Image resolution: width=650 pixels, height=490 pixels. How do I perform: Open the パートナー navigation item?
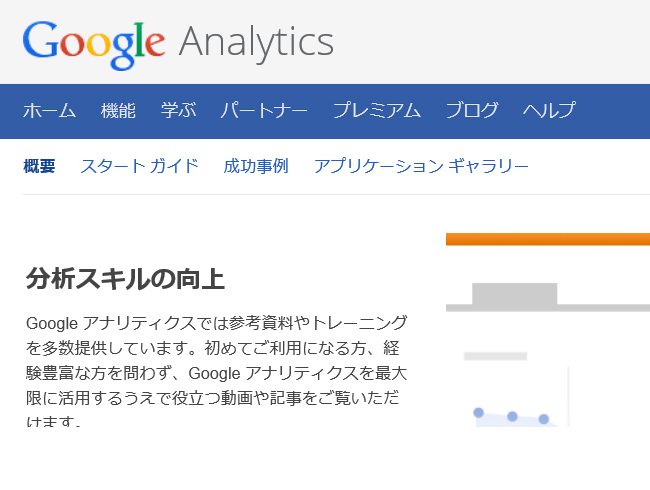pyautogui.click(x=264, y=111)
